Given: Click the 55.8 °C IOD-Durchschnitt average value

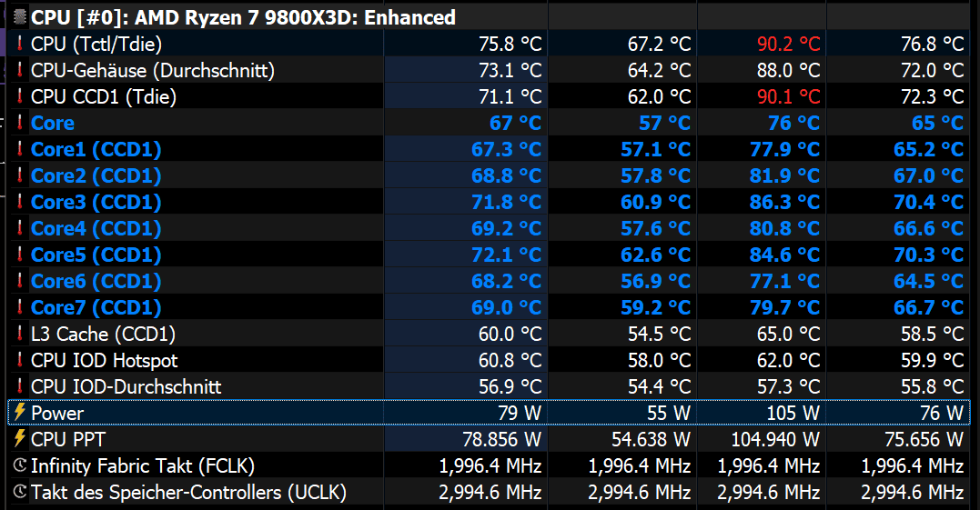Looking at the screenshot, I should [x=932, y=386].
